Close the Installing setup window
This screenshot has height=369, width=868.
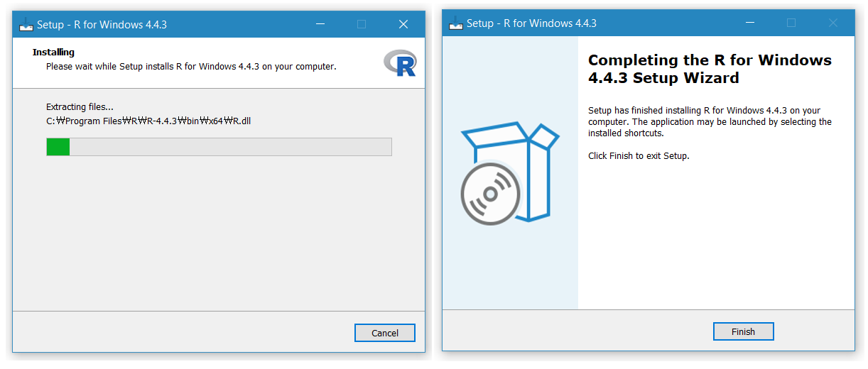click(403, 24)
